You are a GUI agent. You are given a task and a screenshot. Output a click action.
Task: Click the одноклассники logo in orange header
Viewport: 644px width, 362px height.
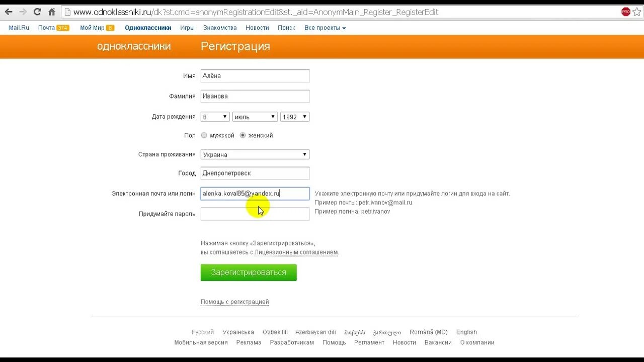click(134, 46)
